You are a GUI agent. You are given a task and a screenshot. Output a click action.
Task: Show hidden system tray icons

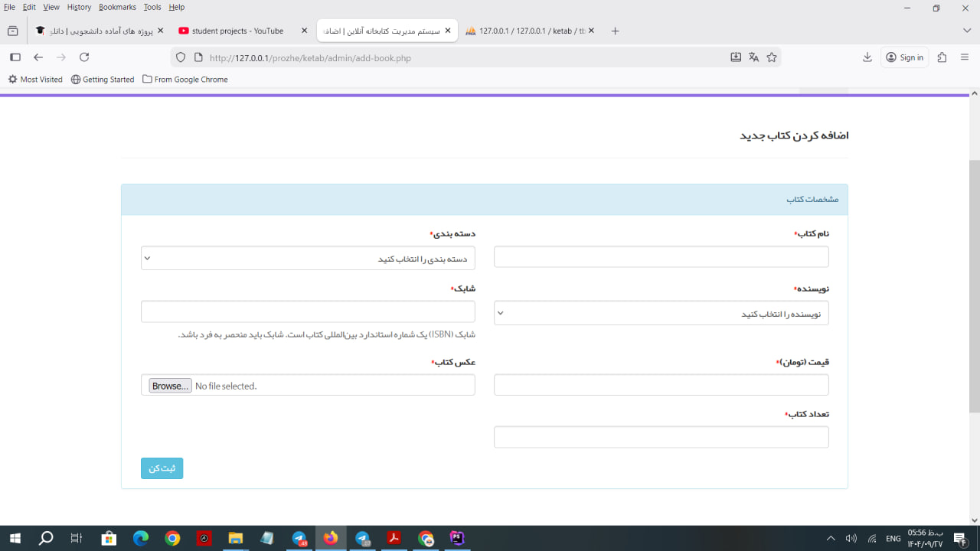click(831, 539)
